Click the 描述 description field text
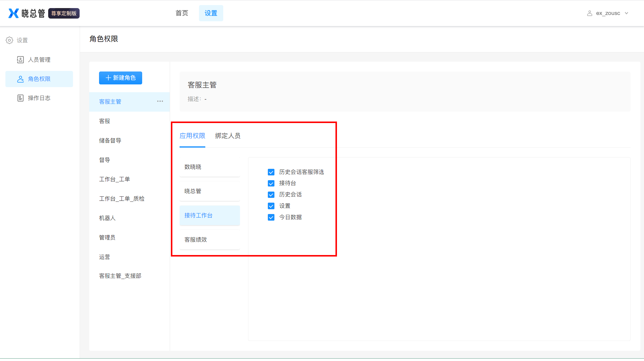This screenshot has width=644, height=361. pos(197,99)
